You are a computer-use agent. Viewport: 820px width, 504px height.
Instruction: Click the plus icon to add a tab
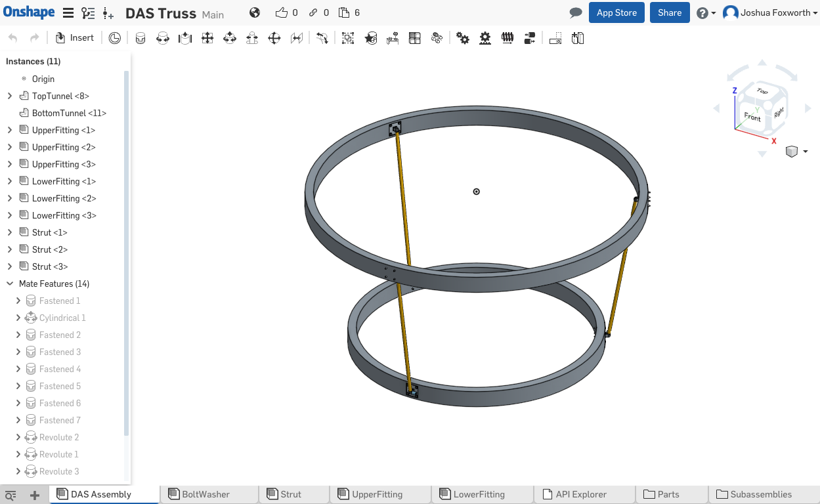35,495
